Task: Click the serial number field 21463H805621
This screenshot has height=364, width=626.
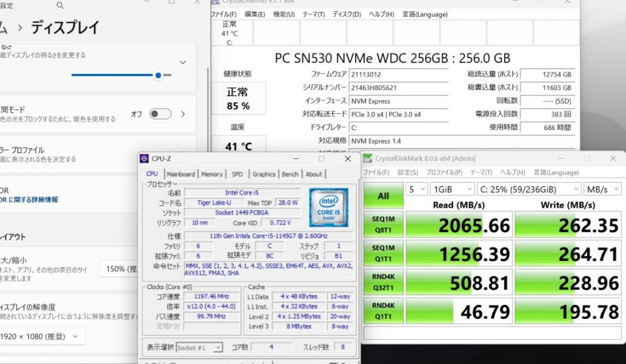Action: pyautogui.click(x=398, y=88)
